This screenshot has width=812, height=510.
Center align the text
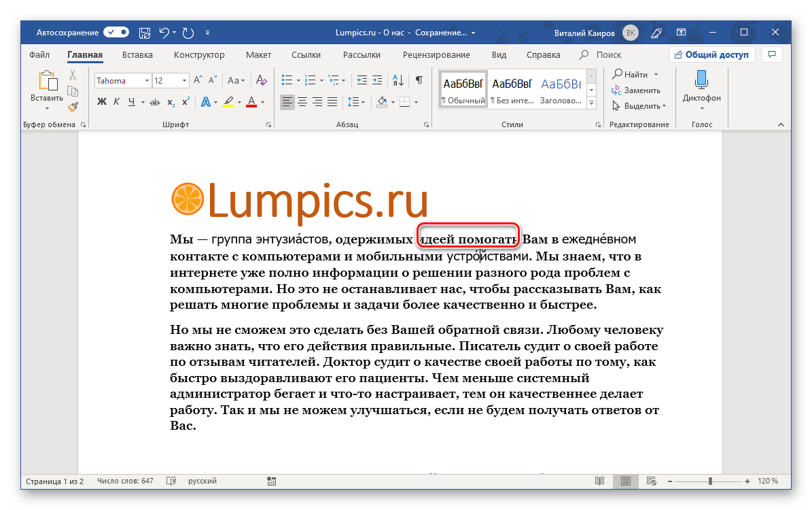(302, 102)
